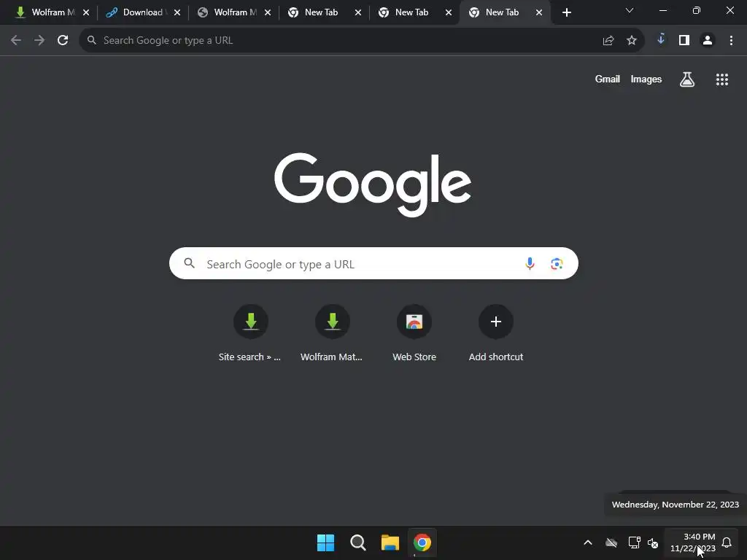
Task: Open the notification bell
Action: point(727,542)
